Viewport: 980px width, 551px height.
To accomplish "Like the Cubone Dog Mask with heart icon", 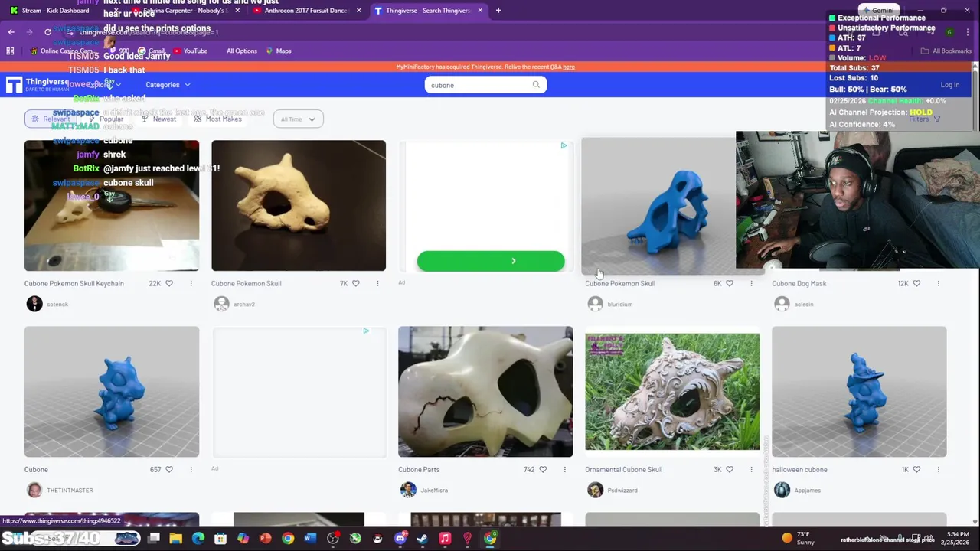I will [916, 283].
